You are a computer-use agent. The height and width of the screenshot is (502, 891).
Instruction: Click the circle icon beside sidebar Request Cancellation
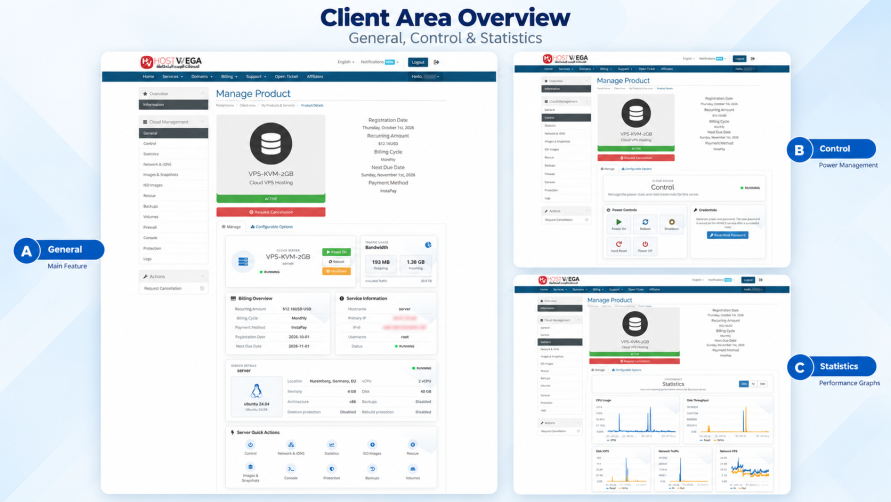click(202, 288)
